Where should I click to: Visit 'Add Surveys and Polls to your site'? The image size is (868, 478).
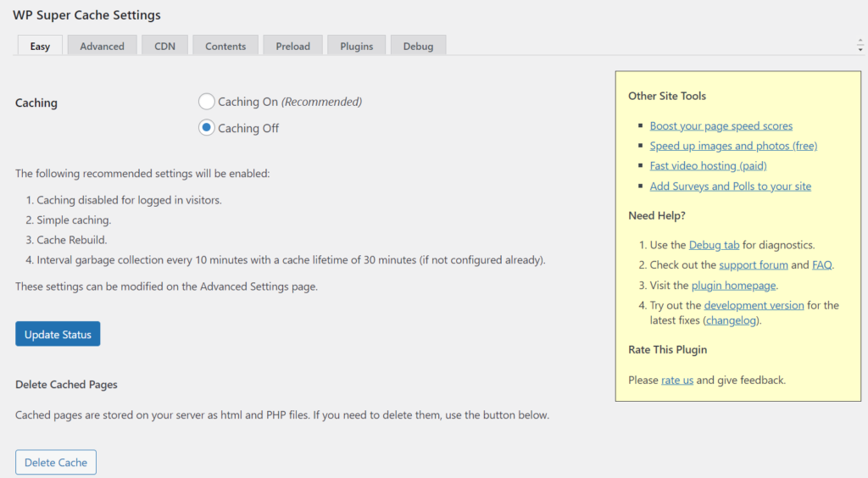pyautogui.click(x=730, y=186)
